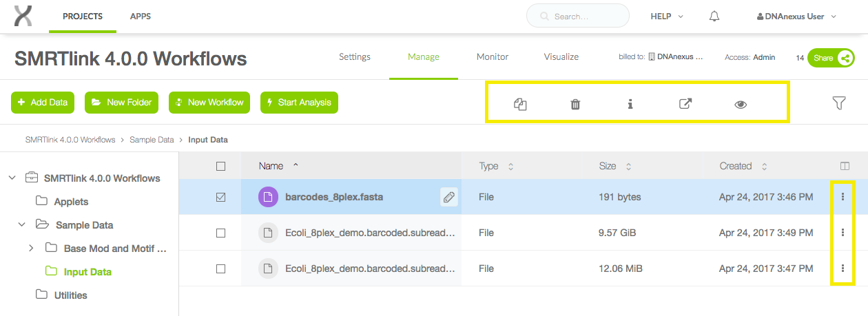
Task: Click the edit pencil icon beside barcodes_8plex.fasta
Action: [x=448, y=197]
